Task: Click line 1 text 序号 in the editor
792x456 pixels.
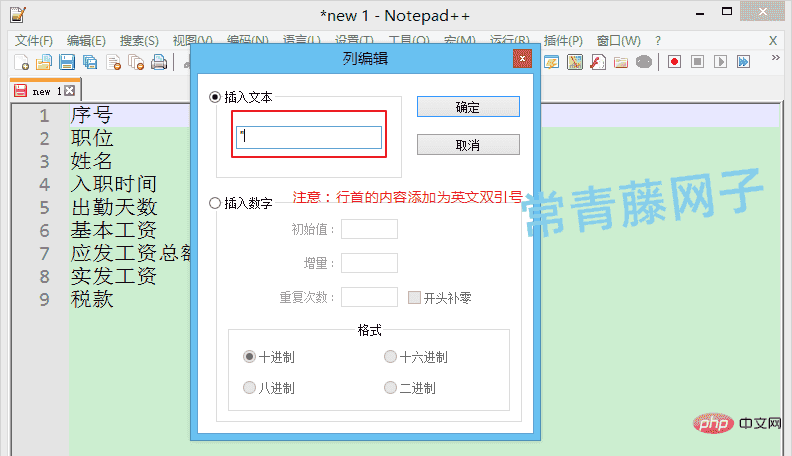Action: tap(91, 115)
